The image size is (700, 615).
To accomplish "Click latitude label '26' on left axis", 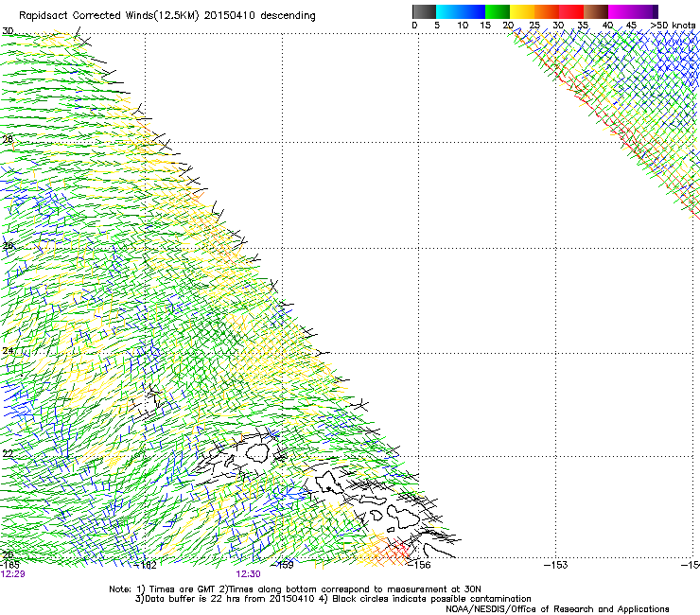I will (8, 245).
